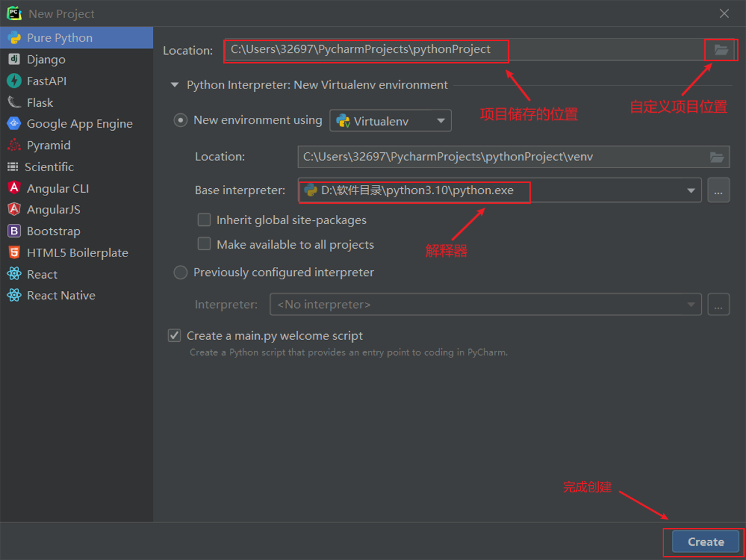Click the Base interpreter label
This screenshot has height=560, width=746.
tap(240, 190)
